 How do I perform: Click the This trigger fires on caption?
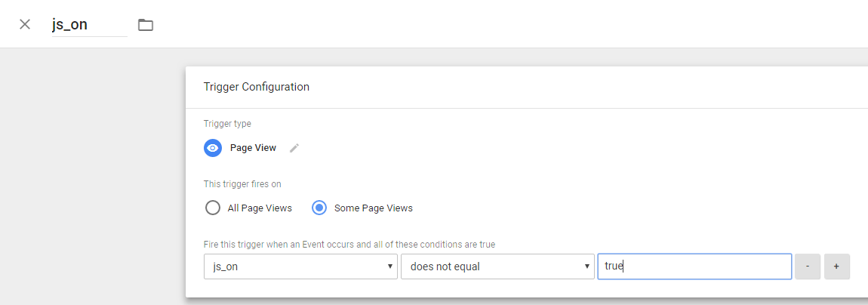click(x=246, y=183)
